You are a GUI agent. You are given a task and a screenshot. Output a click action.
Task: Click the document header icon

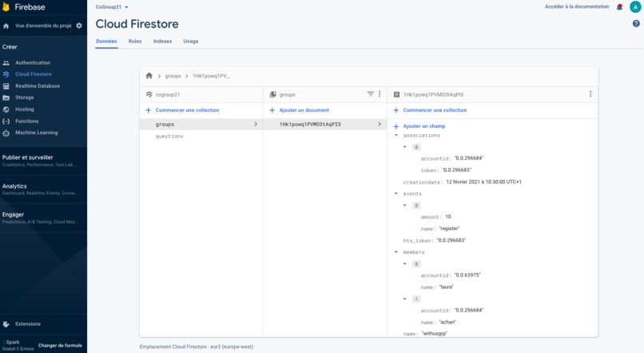[x=396, y=94]
